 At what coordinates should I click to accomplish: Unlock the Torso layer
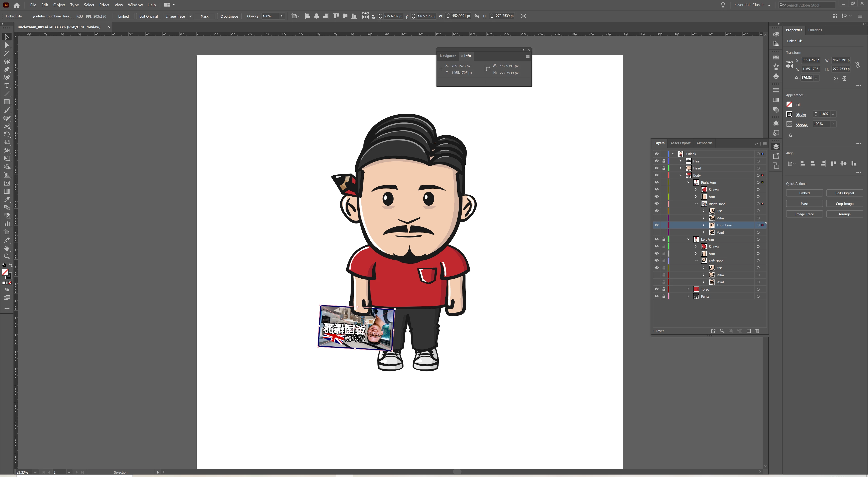[x=664, y=289]
